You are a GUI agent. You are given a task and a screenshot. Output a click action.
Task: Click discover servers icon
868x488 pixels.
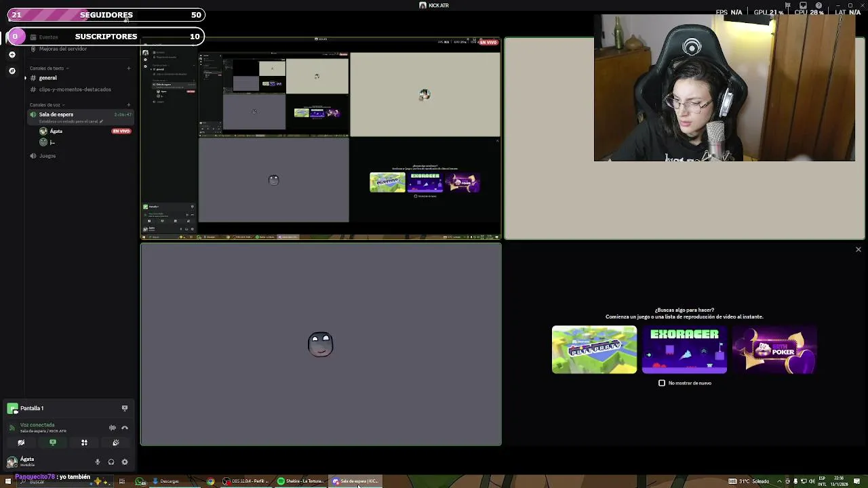pyautogui.click(x=12, y=70)
